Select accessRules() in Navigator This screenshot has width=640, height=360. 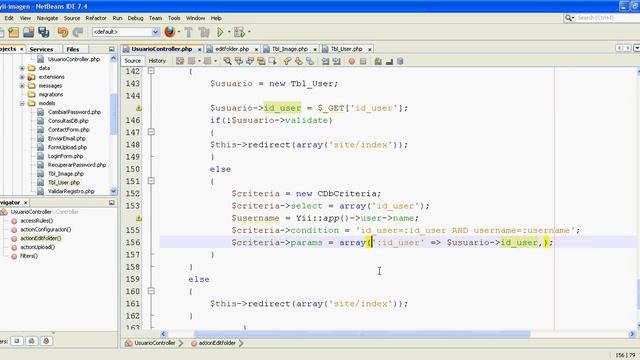(36, 220)
